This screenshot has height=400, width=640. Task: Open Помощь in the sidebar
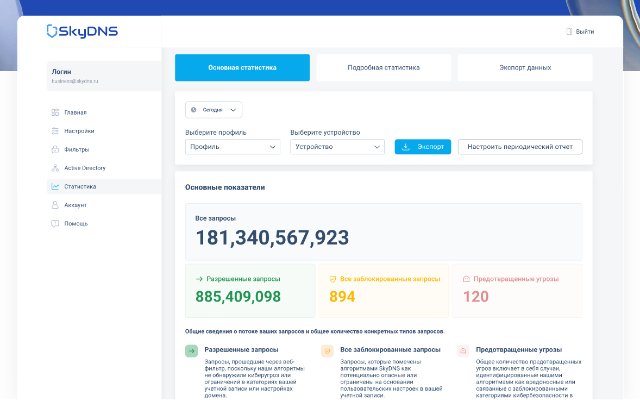104,223
